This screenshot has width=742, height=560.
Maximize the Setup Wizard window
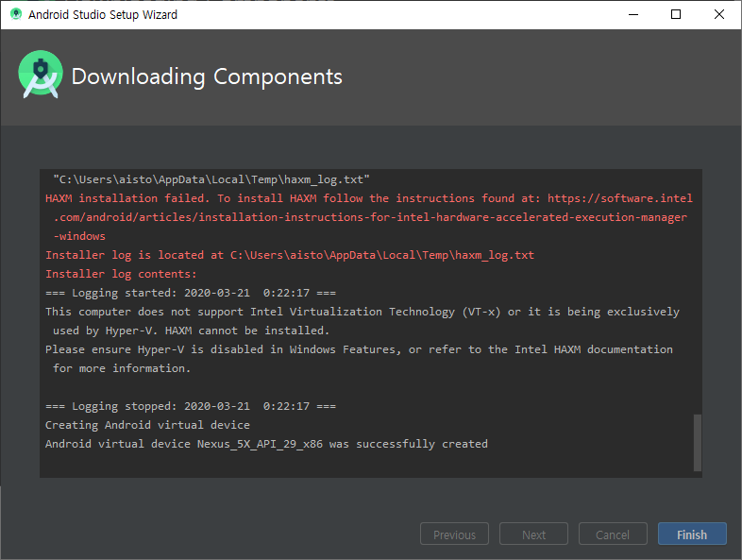676,15
